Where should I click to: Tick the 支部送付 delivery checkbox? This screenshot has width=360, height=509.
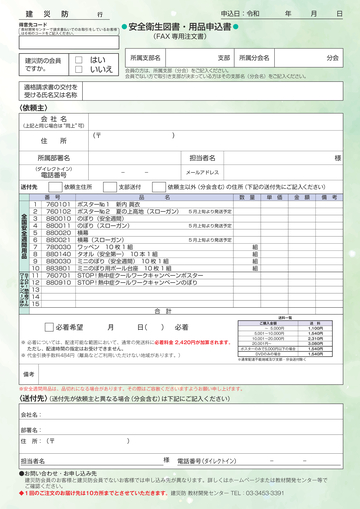pos(110,187)
